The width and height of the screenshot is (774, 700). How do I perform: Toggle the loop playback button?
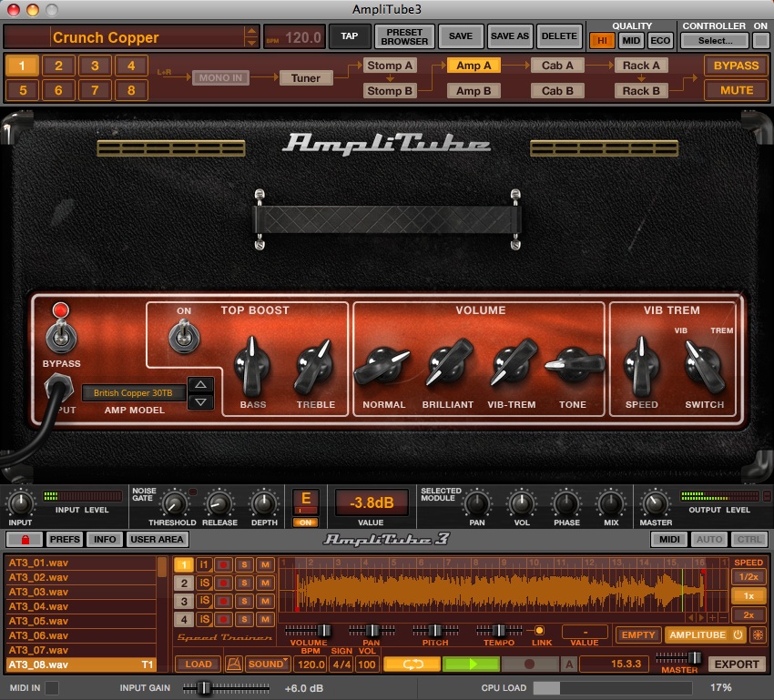coord(412,664)
